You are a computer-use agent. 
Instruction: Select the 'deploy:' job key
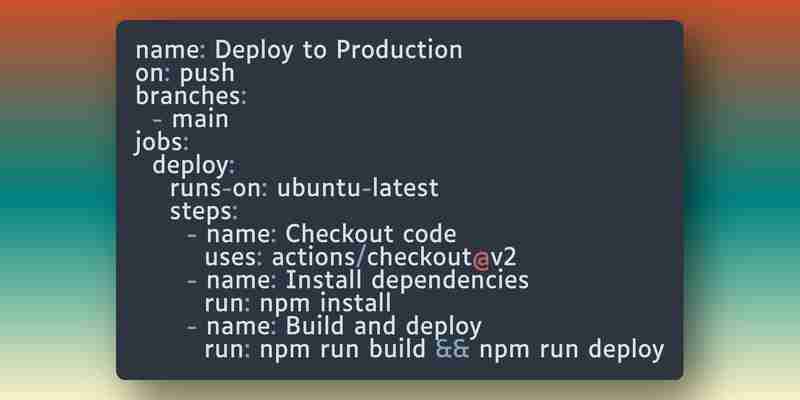point(193,166)
